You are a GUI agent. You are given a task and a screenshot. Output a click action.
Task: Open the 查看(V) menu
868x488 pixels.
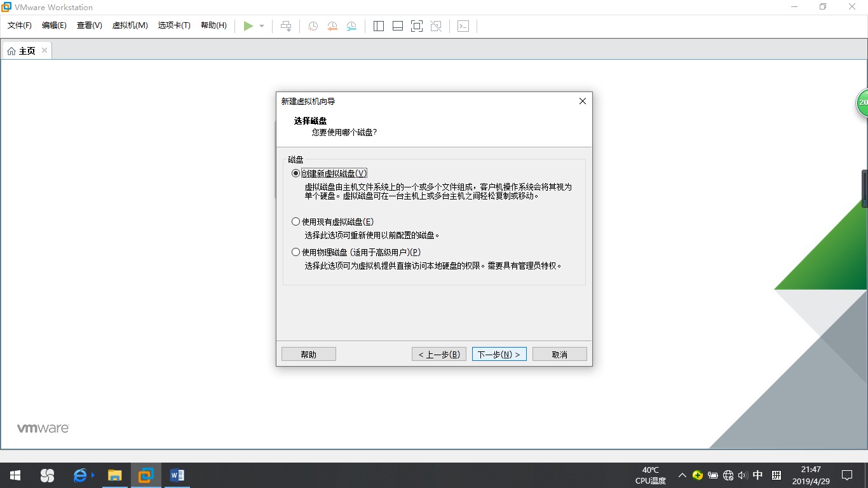(89, 25)
